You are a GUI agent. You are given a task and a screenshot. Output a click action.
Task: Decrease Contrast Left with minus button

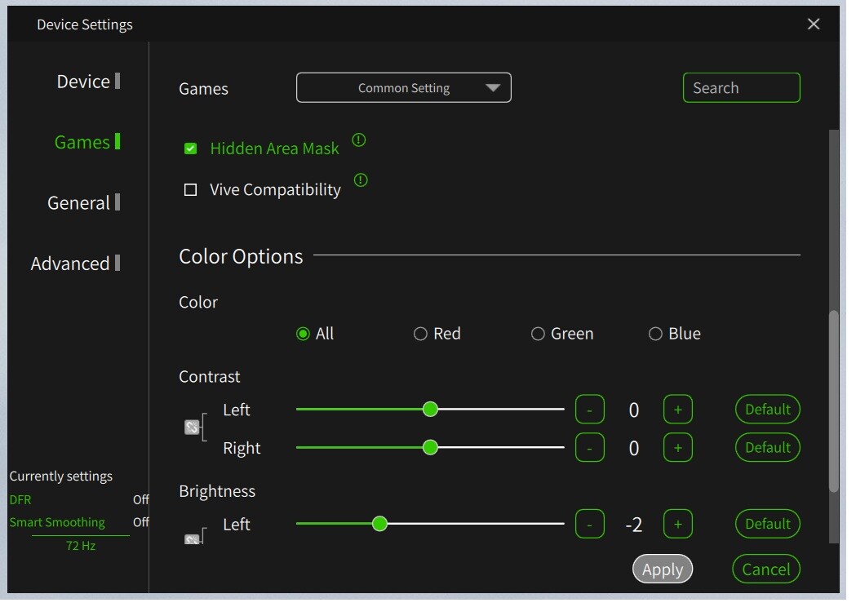point(590,410)
